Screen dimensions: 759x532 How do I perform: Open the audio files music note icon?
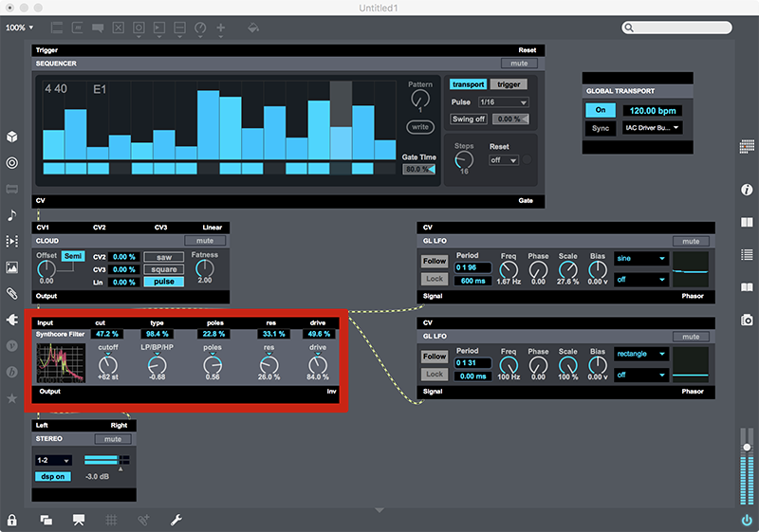point(11,215)
